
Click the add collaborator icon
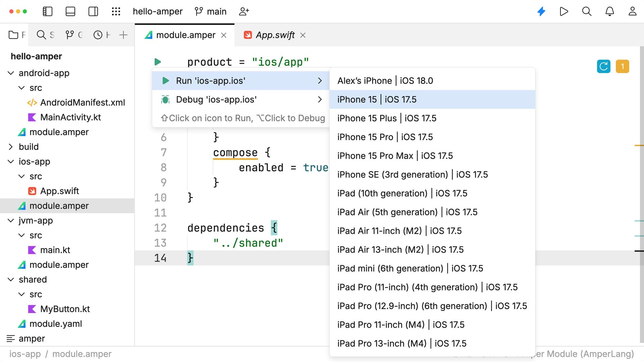pos(244,11)
